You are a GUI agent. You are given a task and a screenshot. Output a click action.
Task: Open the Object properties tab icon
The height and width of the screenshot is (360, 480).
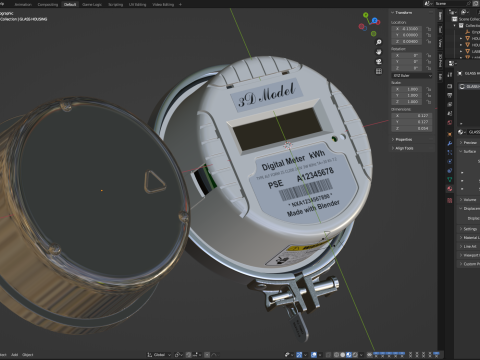(x=450, y=134)
